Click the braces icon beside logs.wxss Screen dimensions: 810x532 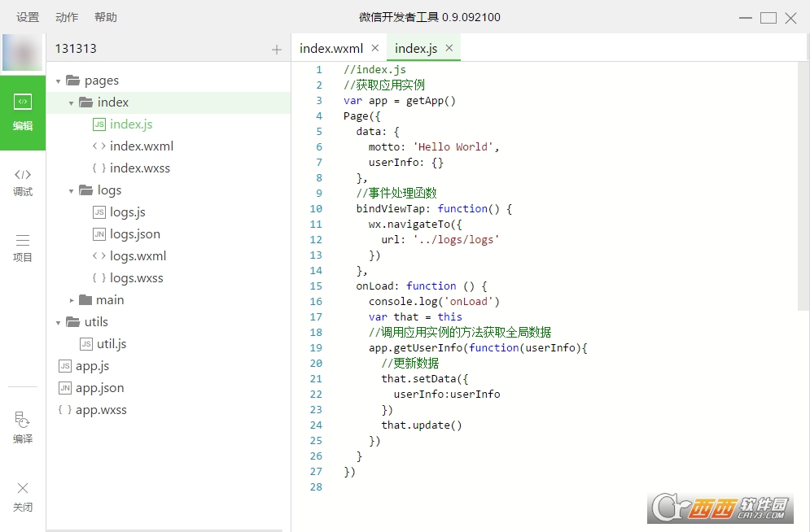click(x=99, y=278)
